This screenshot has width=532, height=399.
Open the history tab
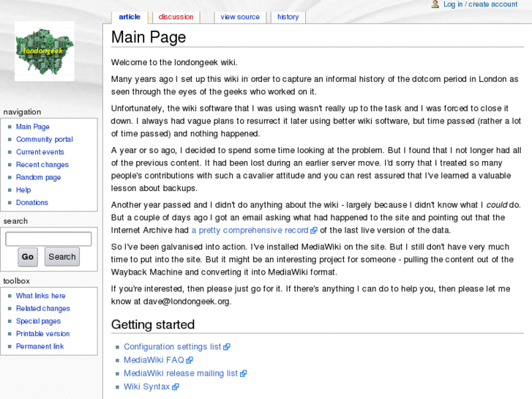pos(288,17)
